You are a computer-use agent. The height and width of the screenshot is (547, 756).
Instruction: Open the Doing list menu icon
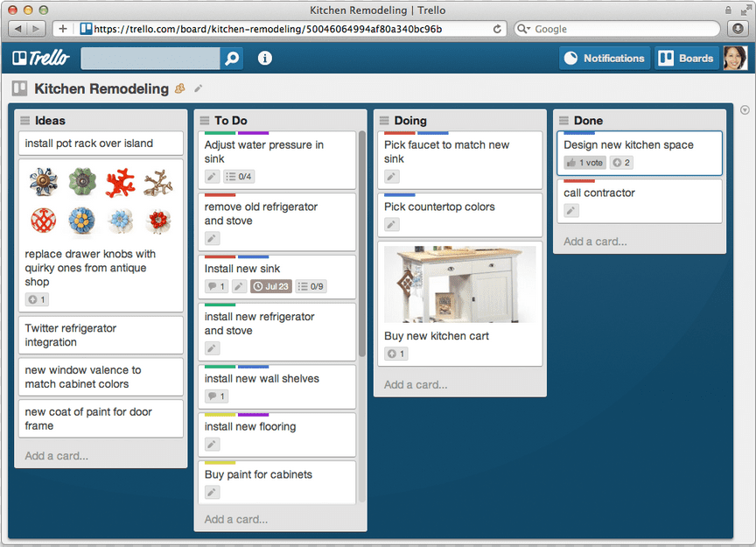tap(384, 120)
